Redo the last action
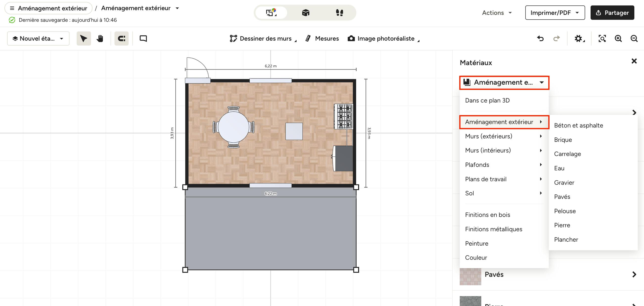 [556, 39]
